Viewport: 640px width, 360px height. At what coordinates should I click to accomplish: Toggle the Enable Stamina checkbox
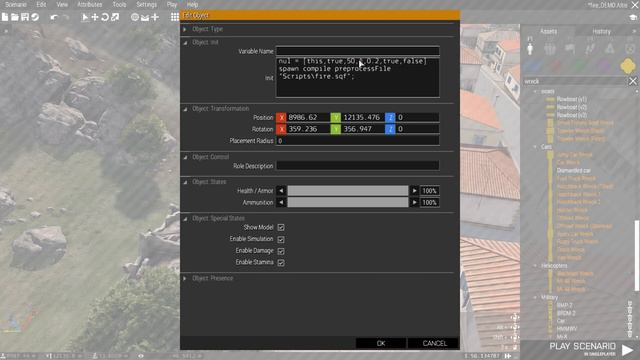281,262
